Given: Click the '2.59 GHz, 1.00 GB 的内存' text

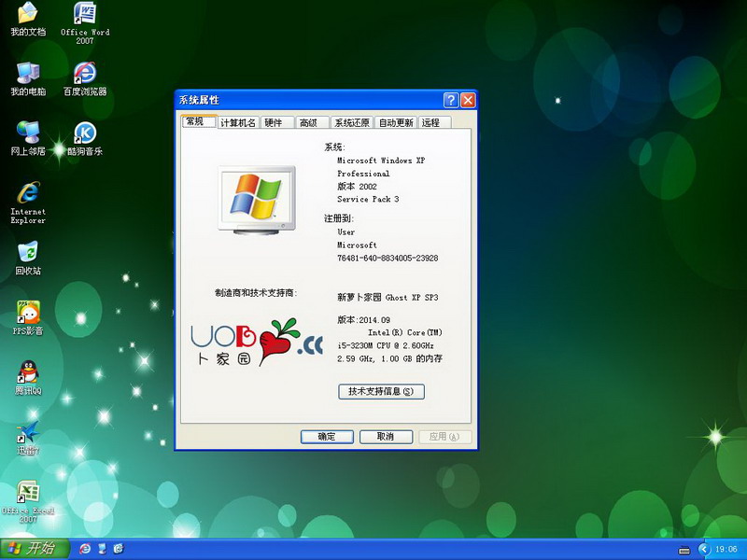Looking at the screenshot, I should point(389,358).
